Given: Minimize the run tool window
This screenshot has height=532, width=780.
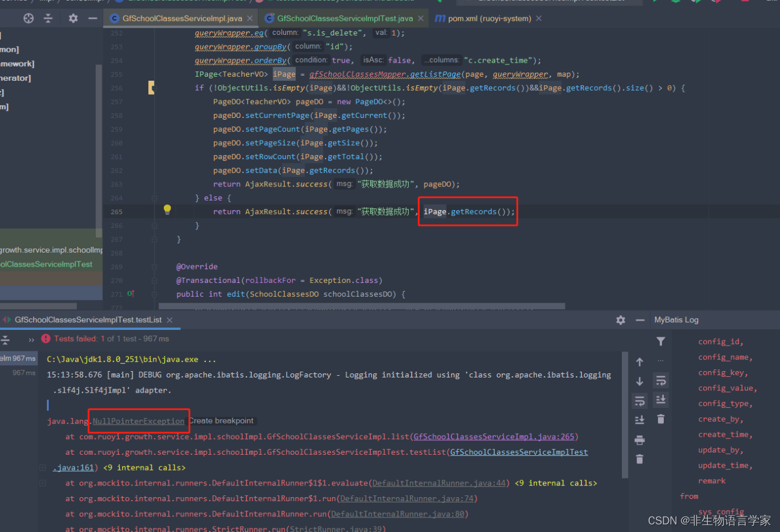Looking at the screenshot, I should pos(640,320).
